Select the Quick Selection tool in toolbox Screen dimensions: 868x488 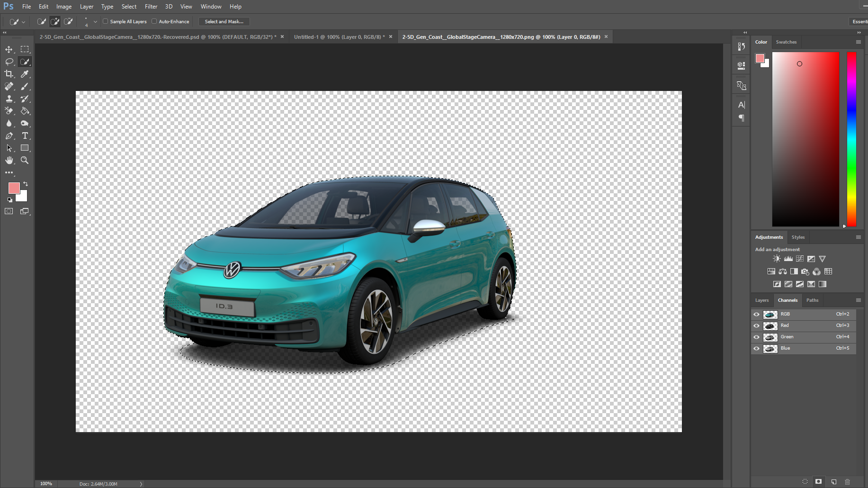click(25, 62)
